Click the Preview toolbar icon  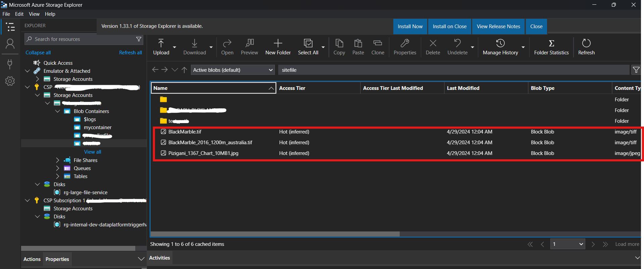249,47
